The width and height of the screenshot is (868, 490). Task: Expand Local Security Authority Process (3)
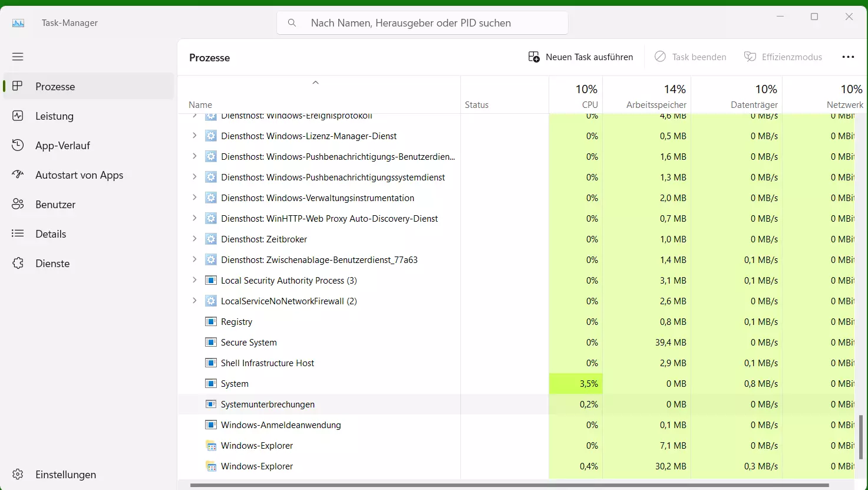click(194, 280)
